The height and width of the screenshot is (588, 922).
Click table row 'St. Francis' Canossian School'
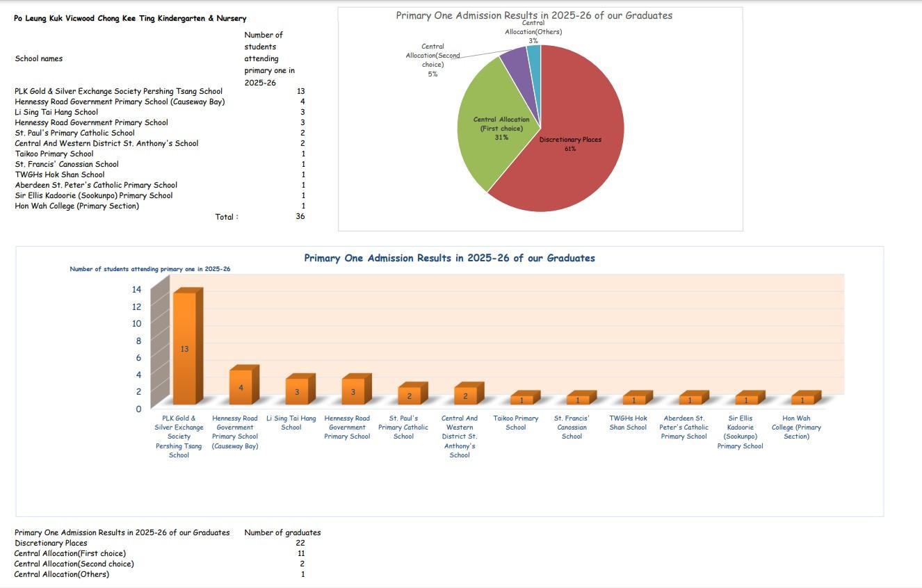pyautogui.click(x=160, y=164)
